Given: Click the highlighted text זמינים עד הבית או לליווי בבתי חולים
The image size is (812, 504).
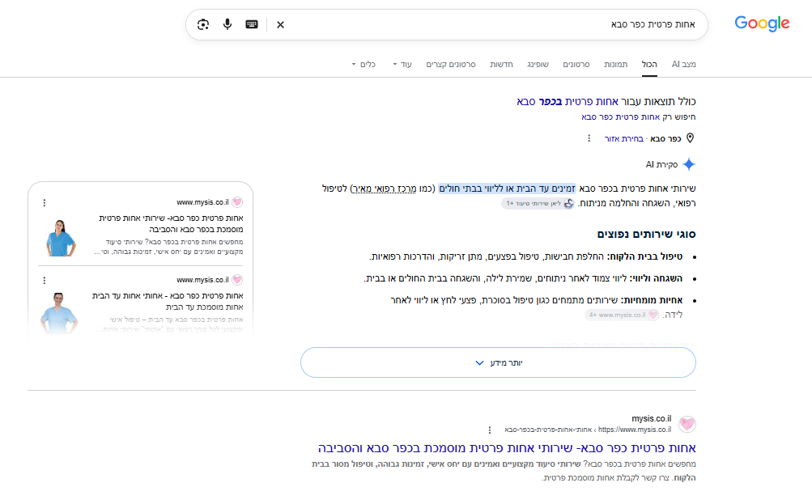Looking at the screenshot, I should (507, 188).
